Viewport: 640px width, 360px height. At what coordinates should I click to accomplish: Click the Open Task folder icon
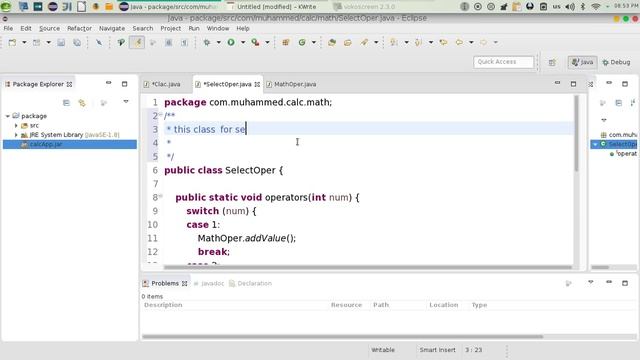point(348,42)
